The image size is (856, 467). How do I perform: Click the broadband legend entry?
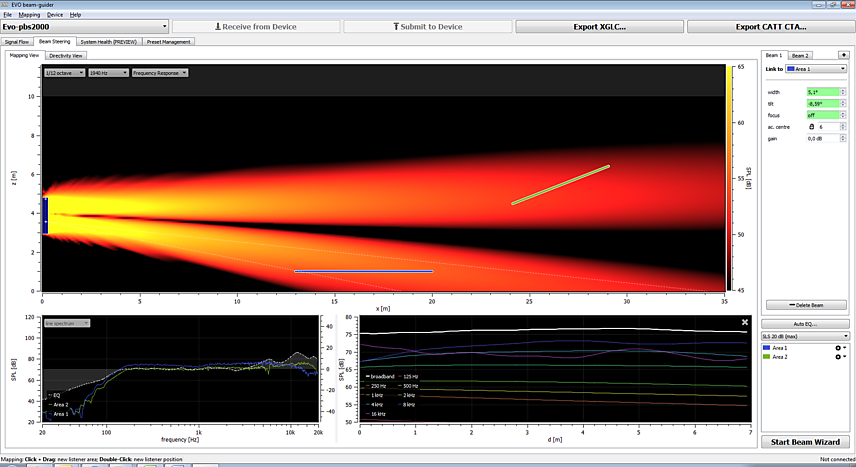tap(379, 376)
